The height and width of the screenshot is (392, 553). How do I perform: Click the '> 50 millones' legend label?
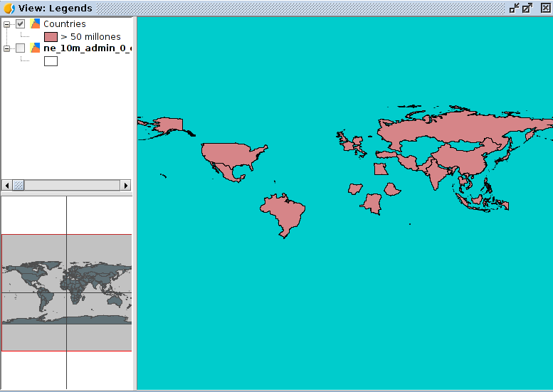90,36
